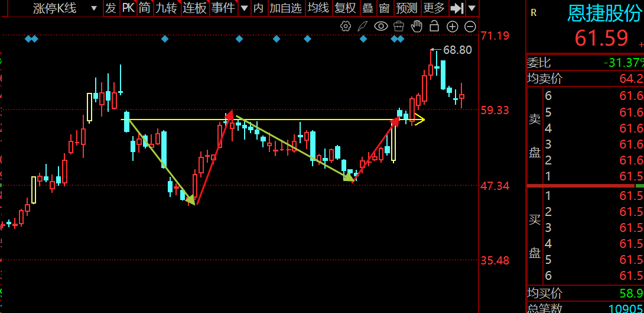644x313 pixels.
Task: Toggle 均线 moving average display
Action: point(318,8)
